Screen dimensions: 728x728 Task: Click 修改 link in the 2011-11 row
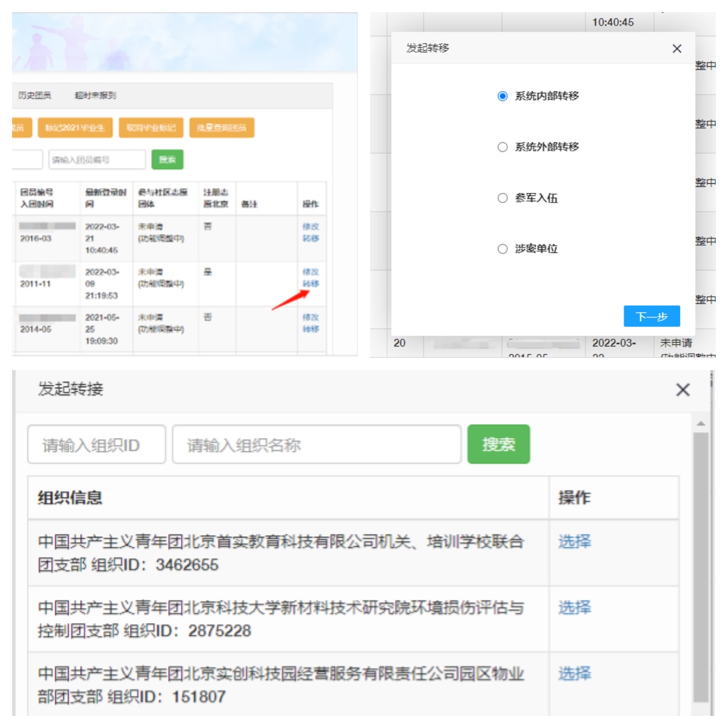(311, 272)
